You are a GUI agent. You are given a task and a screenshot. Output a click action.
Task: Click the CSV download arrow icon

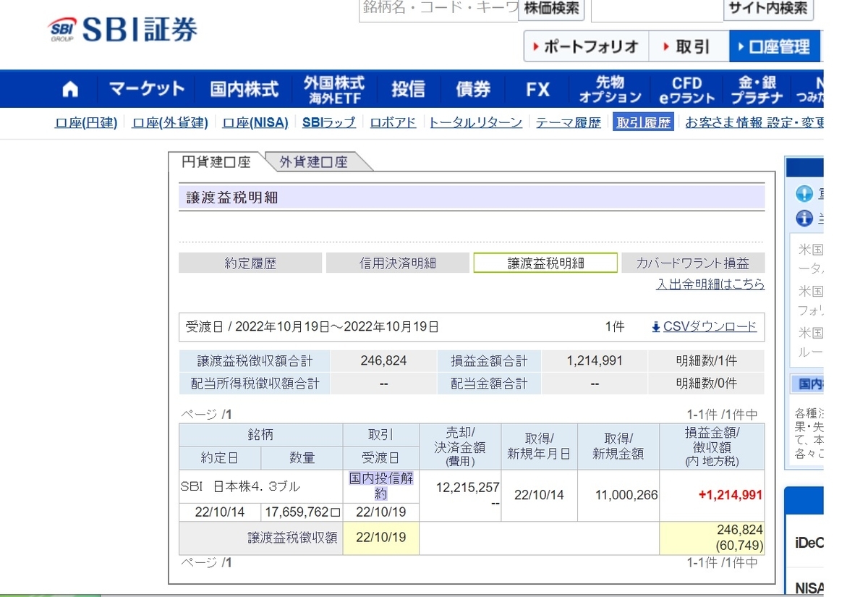click(x=656, y=327)
